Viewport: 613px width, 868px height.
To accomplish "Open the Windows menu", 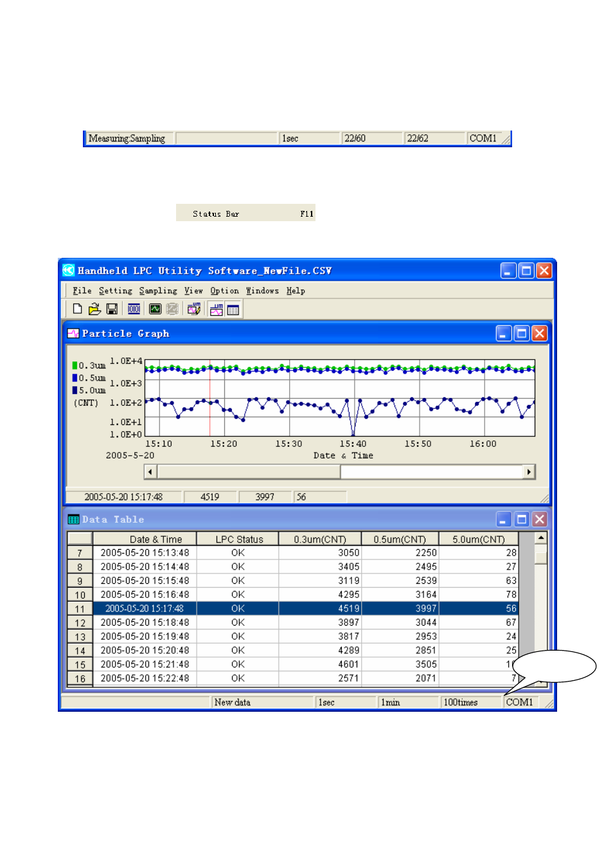I will (262, 291).
